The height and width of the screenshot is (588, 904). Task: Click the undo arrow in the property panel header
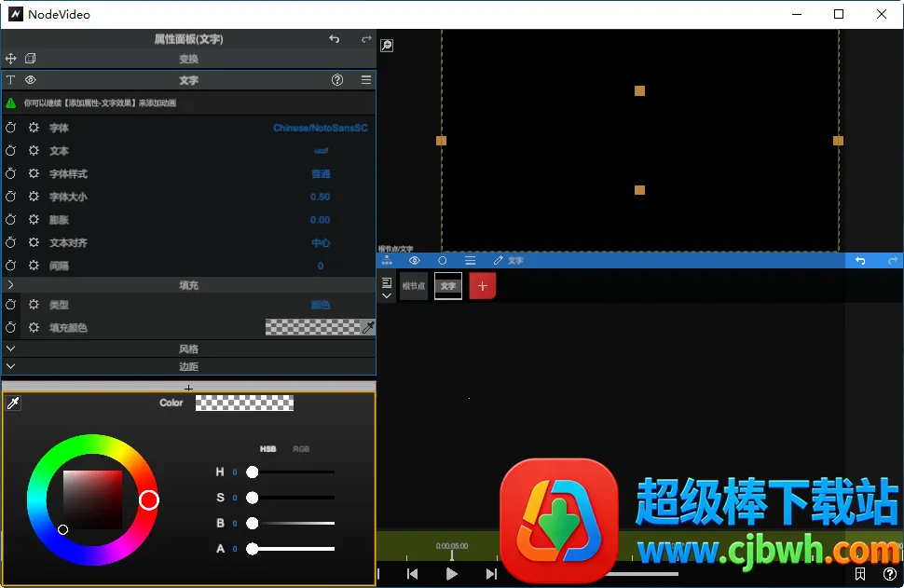point(335,39)
